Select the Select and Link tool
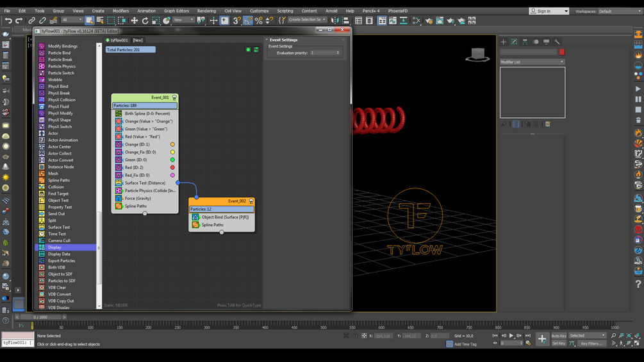Image resolution: width=644 pixels, height=362 pixels. tap(31, 20)
